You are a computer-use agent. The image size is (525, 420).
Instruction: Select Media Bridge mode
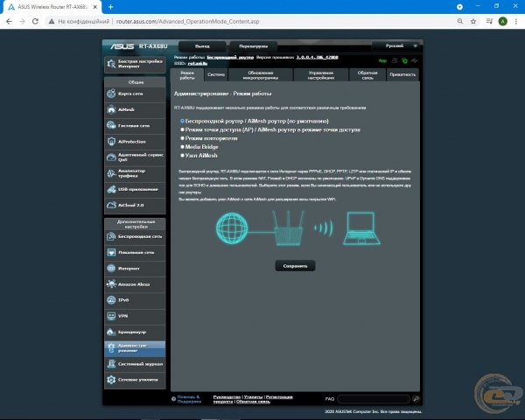183,147
